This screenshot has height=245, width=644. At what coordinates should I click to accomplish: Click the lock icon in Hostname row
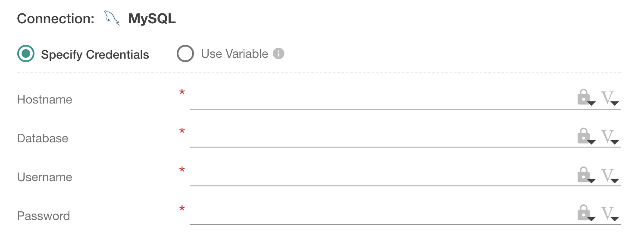tap(585, 97)
